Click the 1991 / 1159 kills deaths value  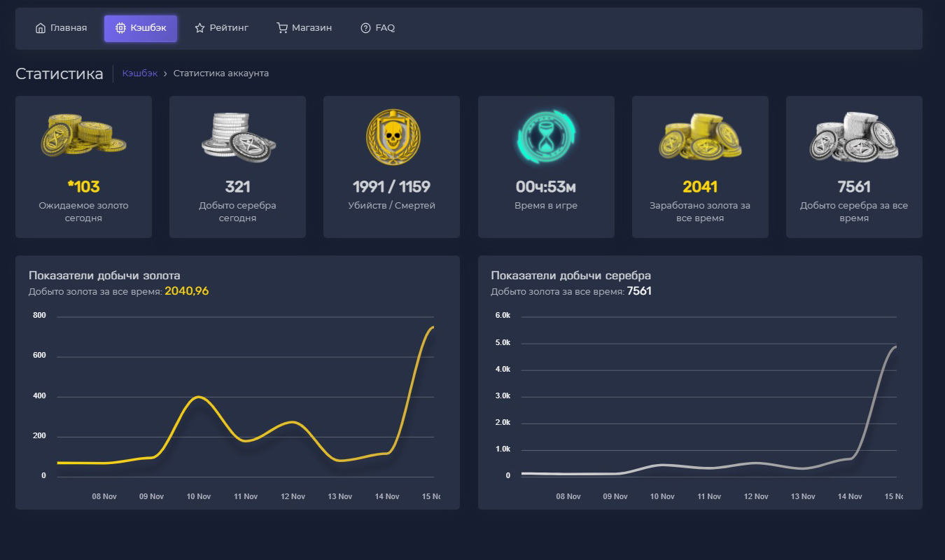[x=391, y=187]
